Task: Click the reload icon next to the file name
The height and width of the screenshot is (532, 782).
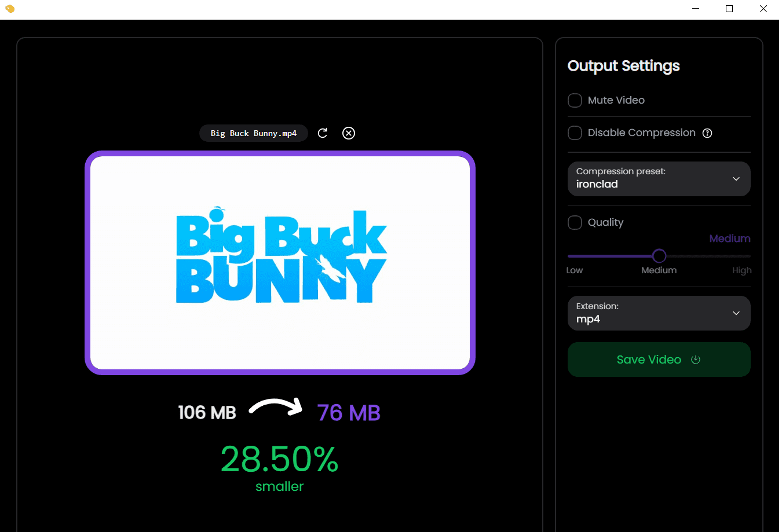Action: [323, 133]
